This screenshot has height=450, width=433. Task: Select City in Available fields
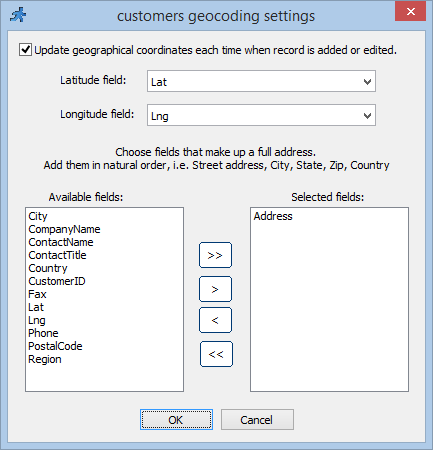(x=38, y=216)
